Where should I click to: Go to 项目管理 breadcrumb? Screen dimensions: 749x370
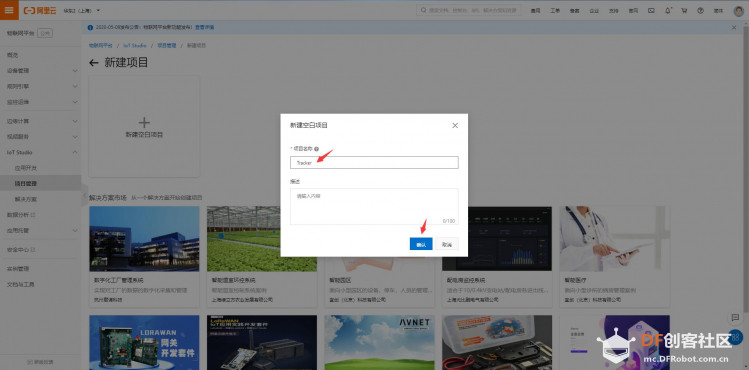pos(167,45)
